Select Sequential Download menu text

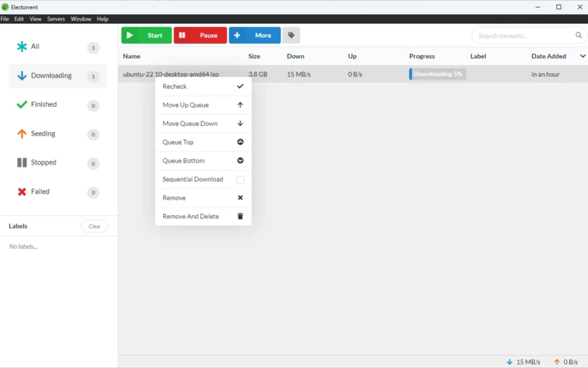point(193,179)
